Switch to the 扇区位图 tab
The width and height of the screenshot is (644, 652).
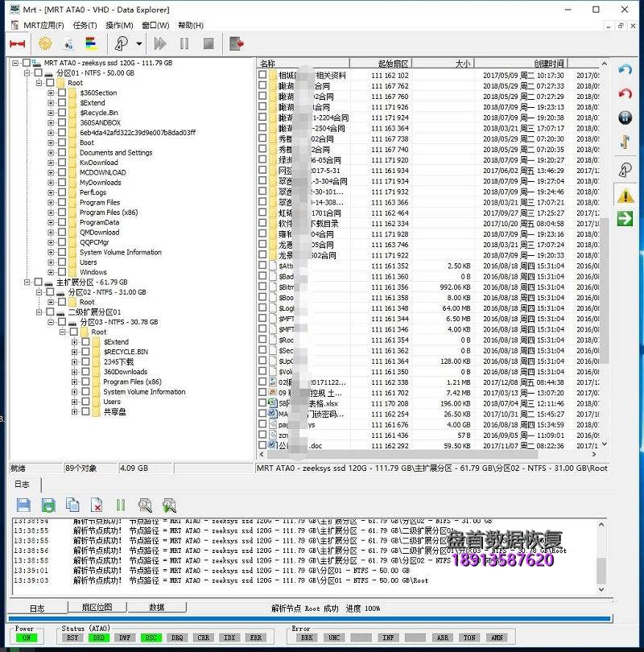pyautogui.click(x=99, y=609)
